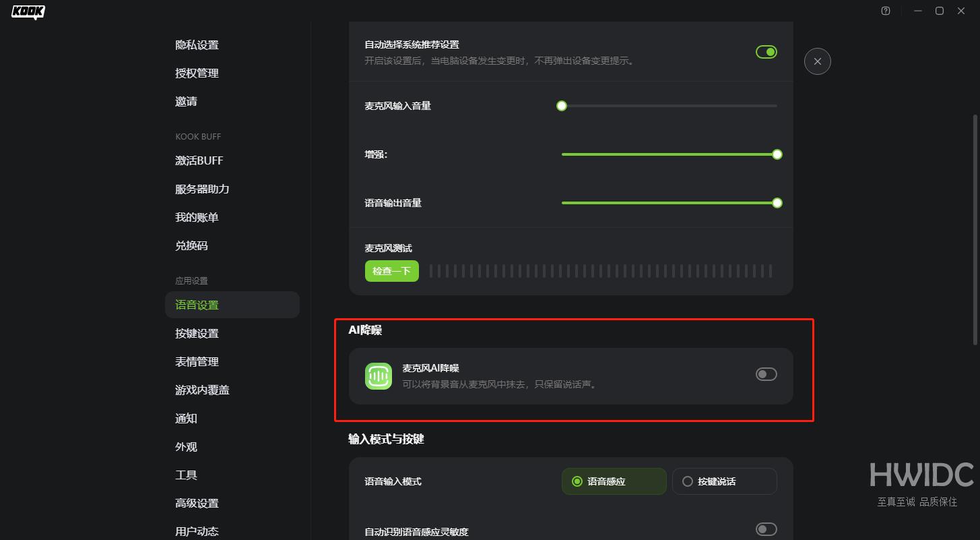Open 通知 settings
The image size is (980, 540).
232,419
